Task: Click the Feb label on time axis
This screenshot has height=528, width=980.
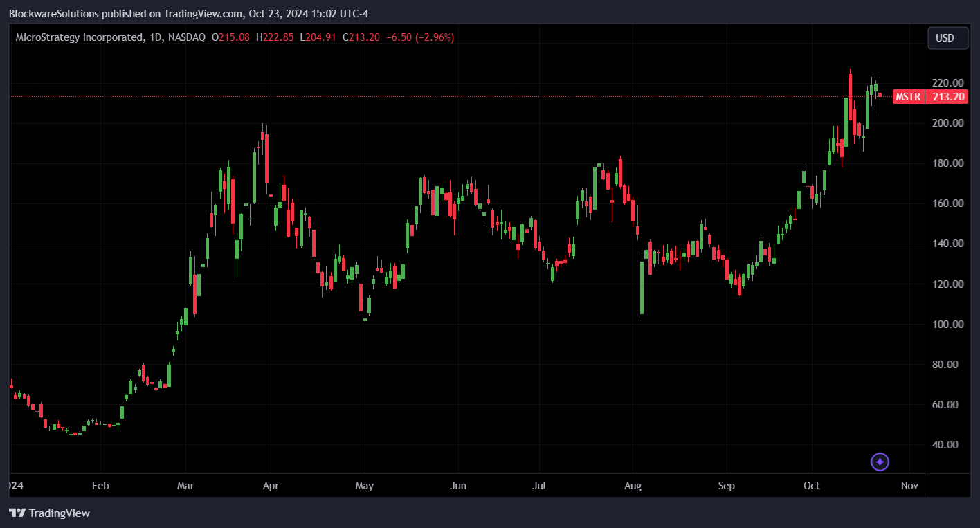Action: click(101, 486)
